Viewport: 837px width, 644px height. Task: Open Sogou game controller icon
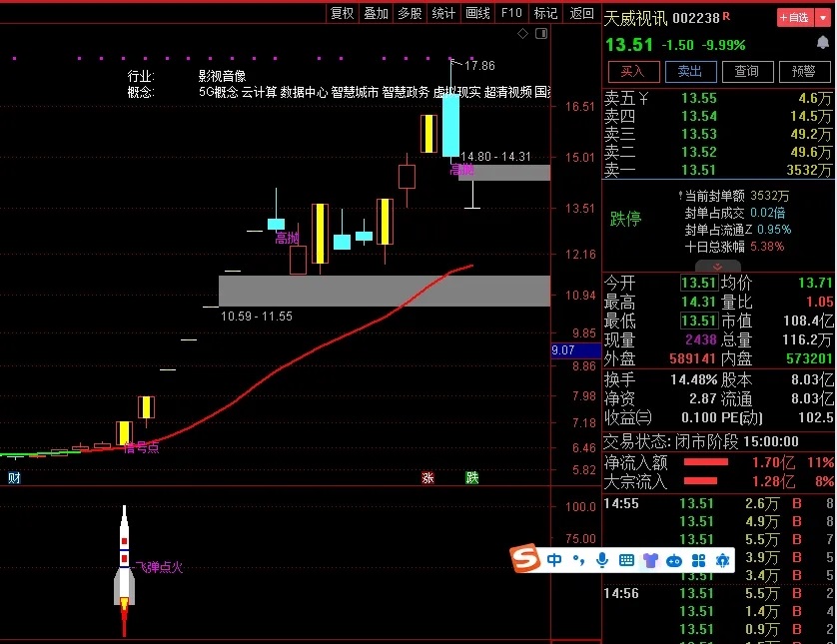(x=674, y=561)
